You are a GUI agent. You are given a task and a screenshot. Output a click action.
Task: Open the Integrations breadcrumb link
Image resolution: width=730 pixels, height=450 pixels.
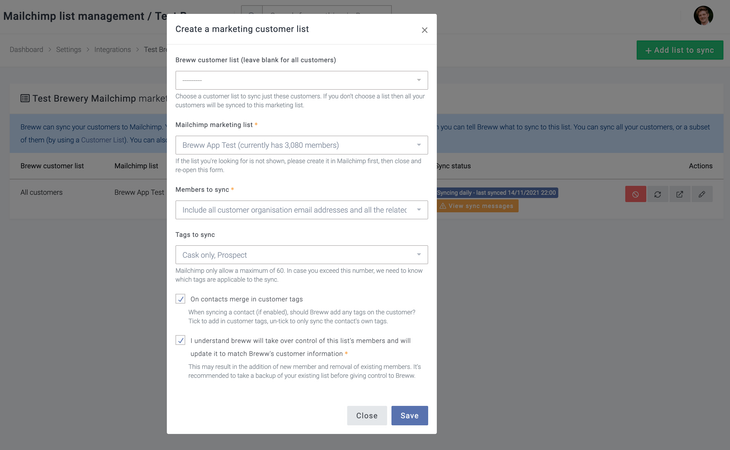112,49
